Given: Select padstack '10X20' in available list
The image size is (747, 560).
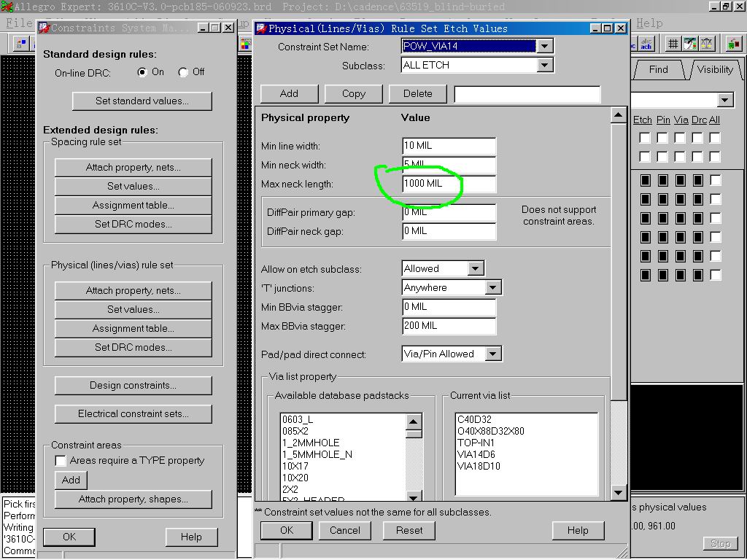Looking at the screenshot, I should tap(295, 478).
